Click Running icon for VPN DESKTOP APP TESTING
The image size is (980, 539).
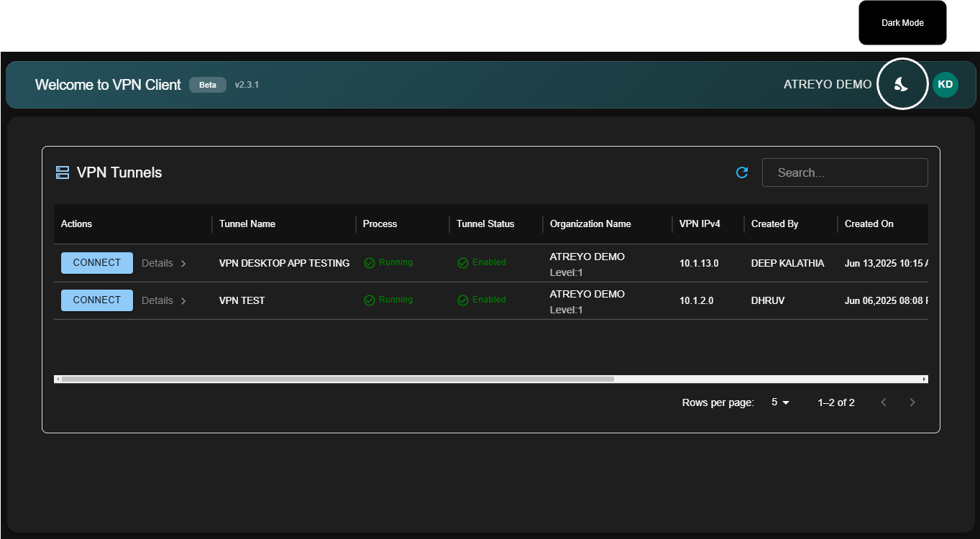pyautogui.click(x=370, y=263)
